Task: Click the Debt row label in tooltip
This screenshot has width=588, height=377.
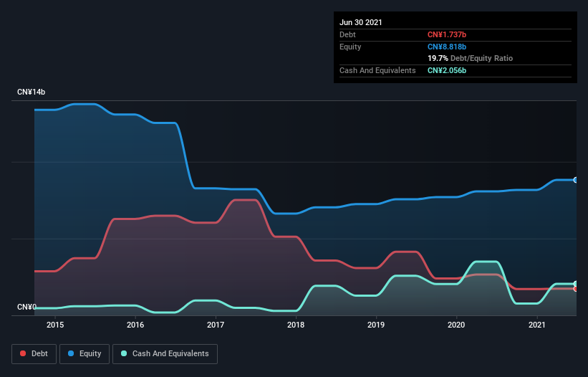Action: [347, 34]
